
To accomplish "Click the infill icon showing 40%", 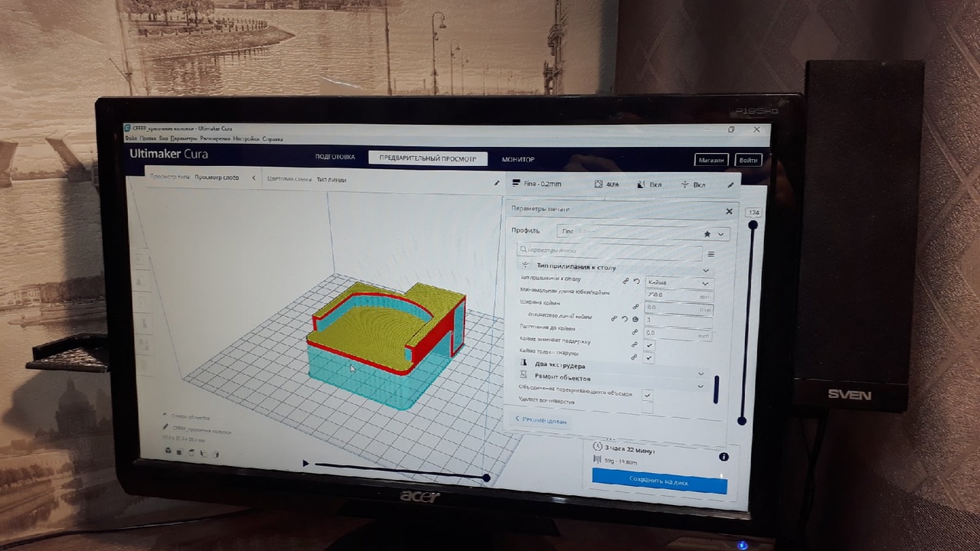I will 598,184.
